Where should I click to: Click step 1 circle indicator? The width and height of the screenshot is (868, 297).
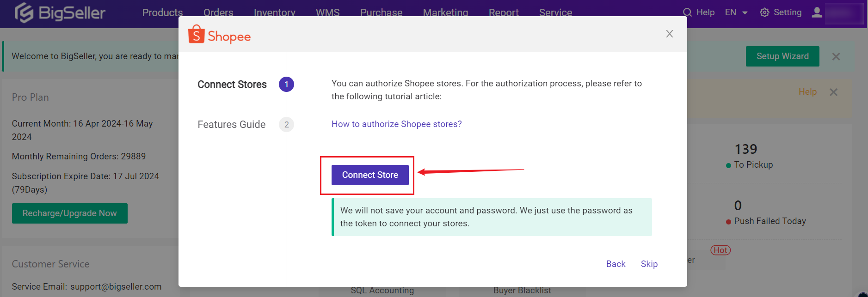point(286,85)
